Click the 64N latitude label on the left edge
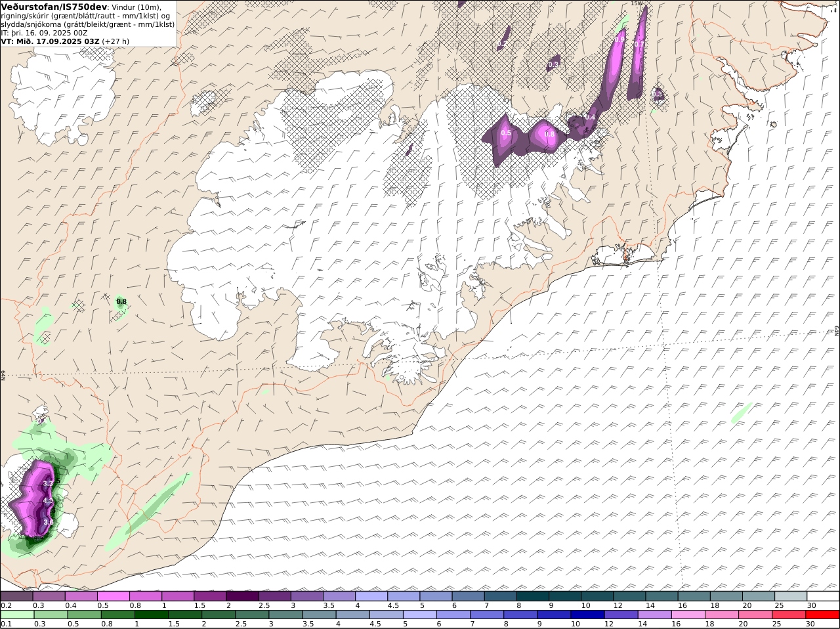Screen dimensions: 840x629 click(3, 376)
